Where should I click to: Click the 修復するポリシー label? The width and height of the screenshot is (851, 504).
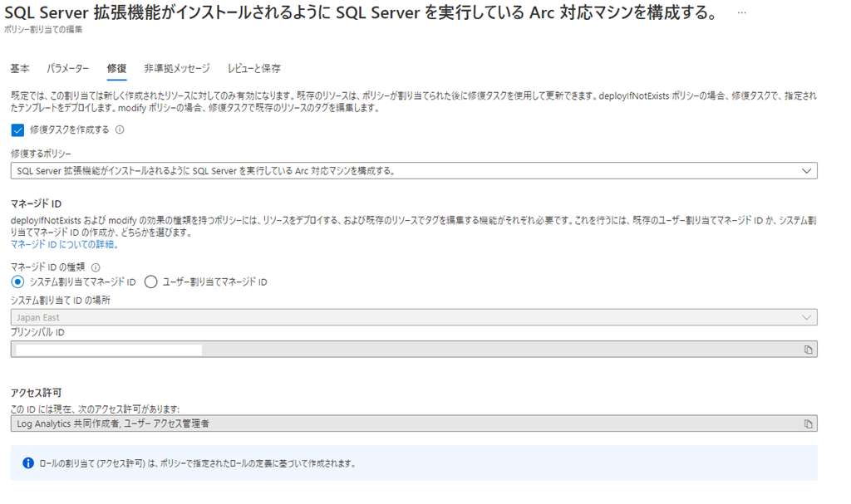click(x=42, y=154)
